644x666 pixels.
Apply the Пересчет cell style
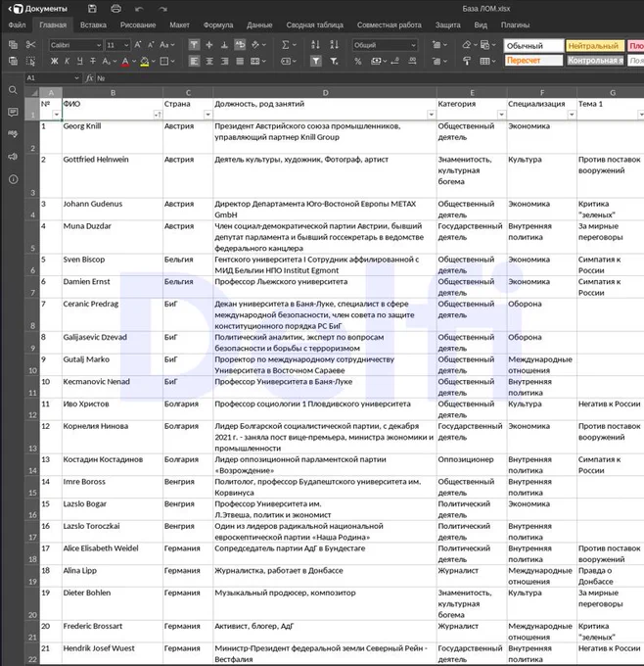(x=532, y=61)
